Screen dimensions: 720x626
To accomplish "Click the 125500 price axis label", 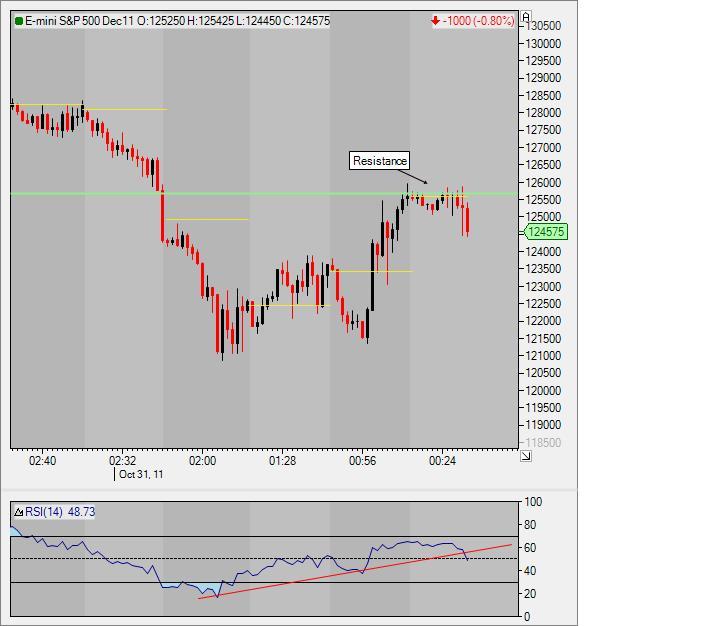I will tap(543, 200).
